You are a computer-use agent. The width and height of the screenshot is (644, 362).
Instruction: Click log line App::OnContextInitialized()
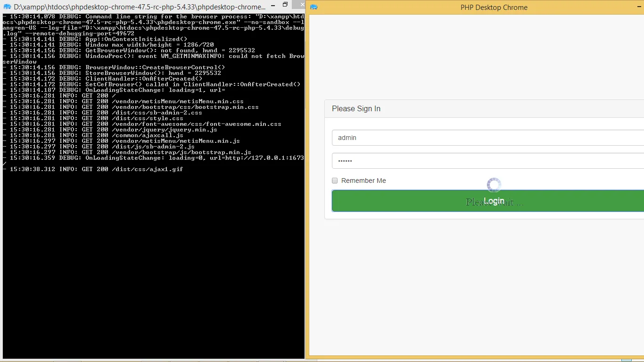coord(95,39)
